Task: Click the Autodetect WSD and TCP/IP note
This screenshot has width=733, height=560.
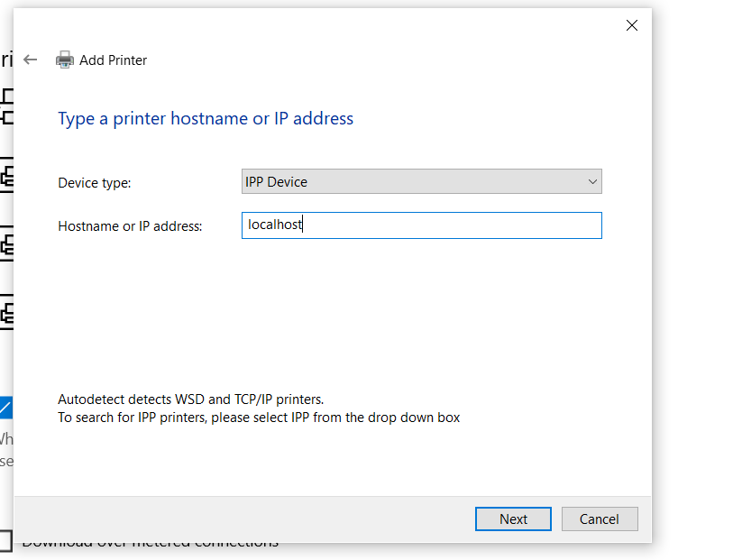Action: (190, 399)
